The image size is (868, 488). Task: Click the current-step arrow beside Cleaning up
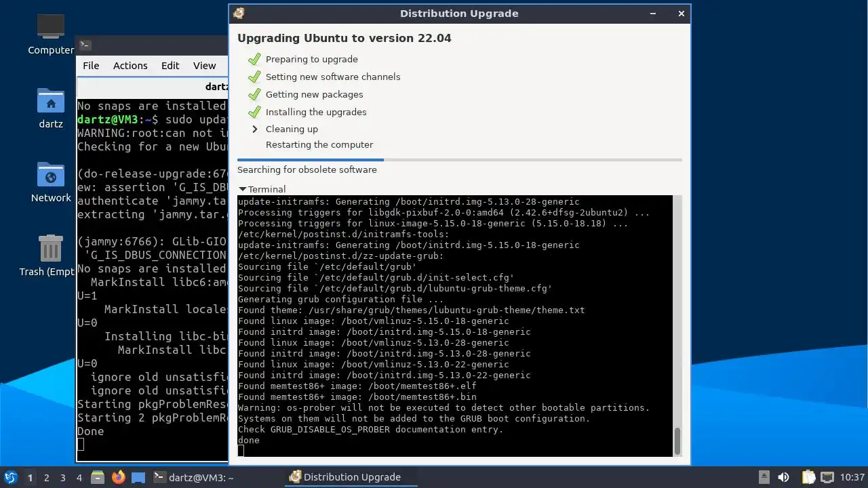255,129
